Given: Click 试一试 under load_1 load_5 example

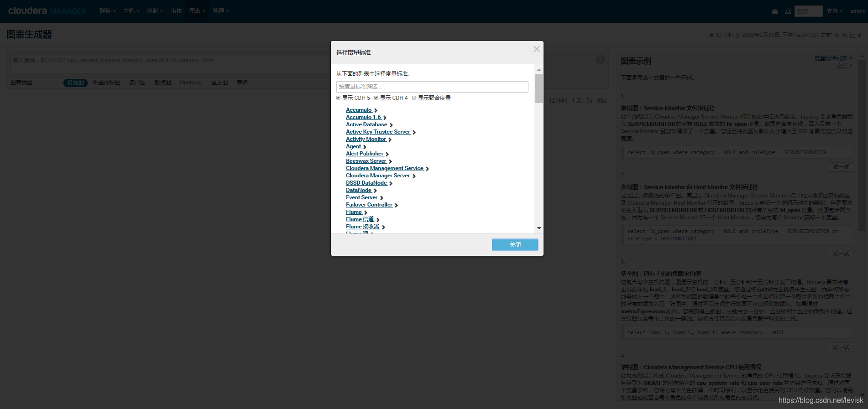Looking at the screenshot, I should (841, 347).
